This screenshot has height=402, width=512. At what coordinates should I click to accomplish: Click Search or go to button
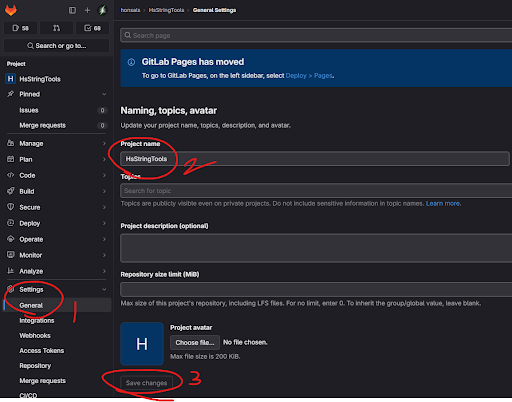56,46
